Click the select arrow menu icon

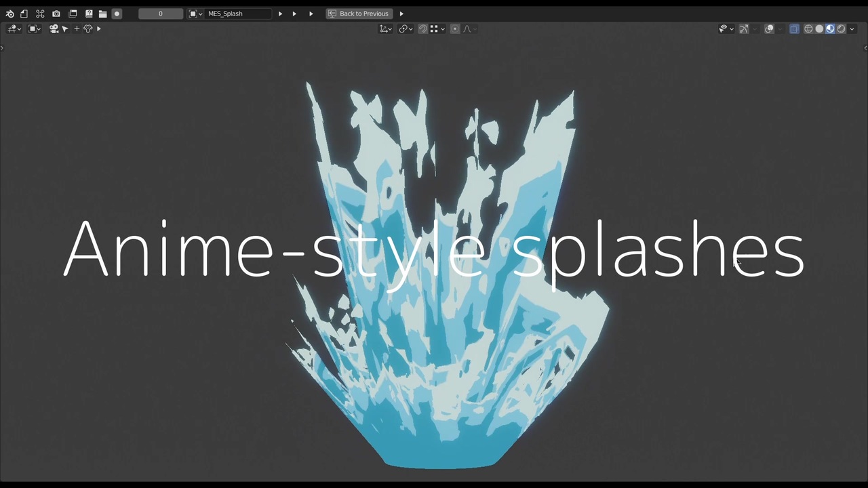[x=65, y=28]
